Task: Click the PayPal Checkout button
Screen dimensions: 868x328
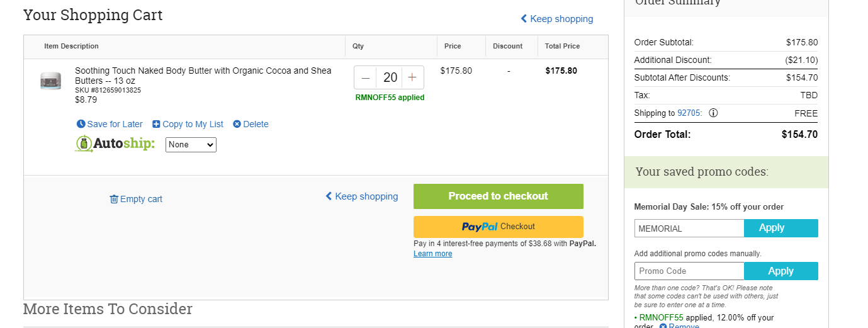Action: click(x=498, y=227)
